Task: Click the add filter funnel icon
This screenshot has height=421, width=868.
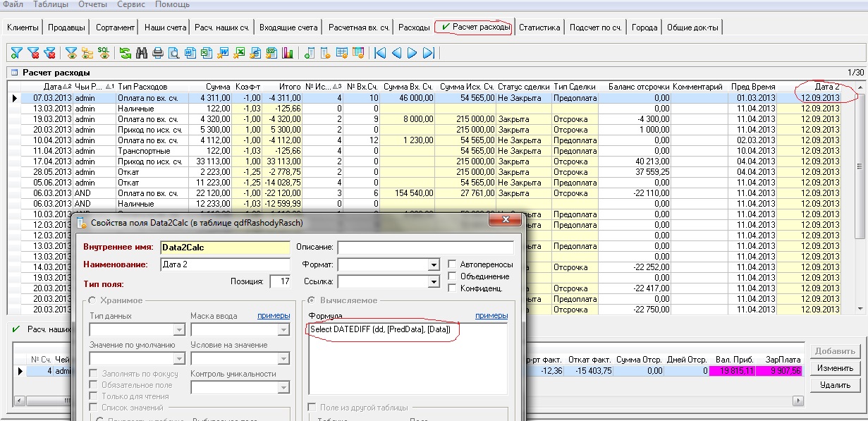Action: (x=17, y=53)
